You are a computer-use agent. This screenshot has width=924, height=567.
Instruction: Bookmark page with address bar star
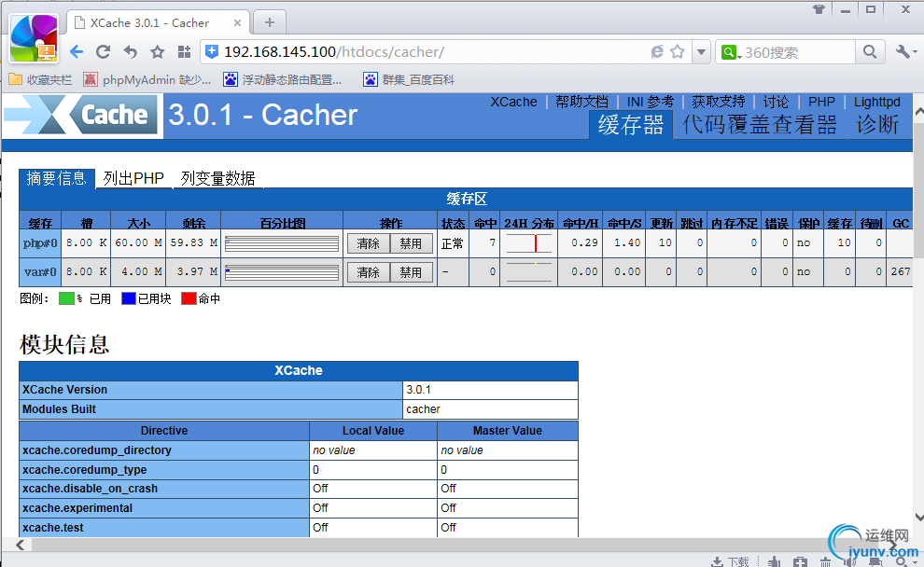[x=678, y=52]
